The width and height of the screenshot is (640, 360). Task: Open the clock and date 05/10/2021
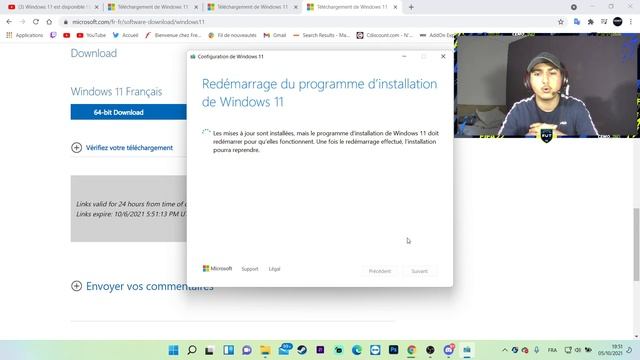[611, 350]
